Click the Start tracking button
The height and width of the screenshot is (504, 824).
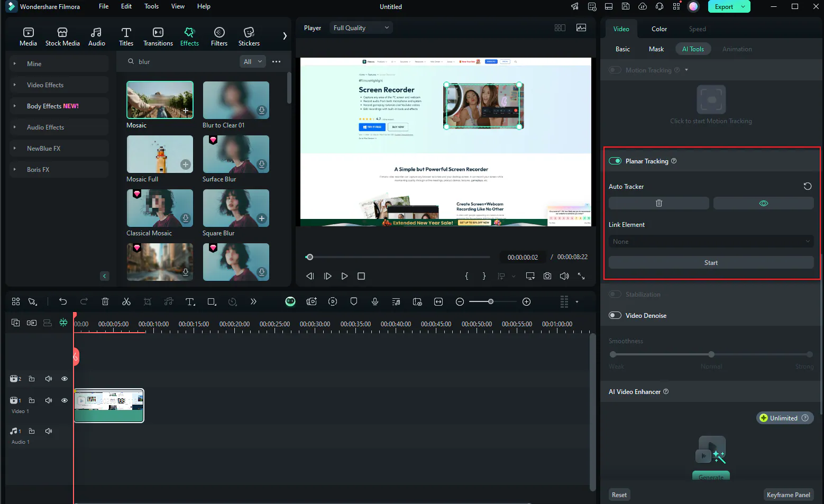711,262
